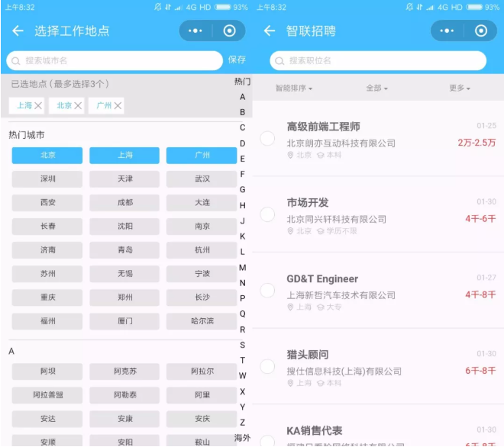Jump to letter H in index bar

(242, 205)
